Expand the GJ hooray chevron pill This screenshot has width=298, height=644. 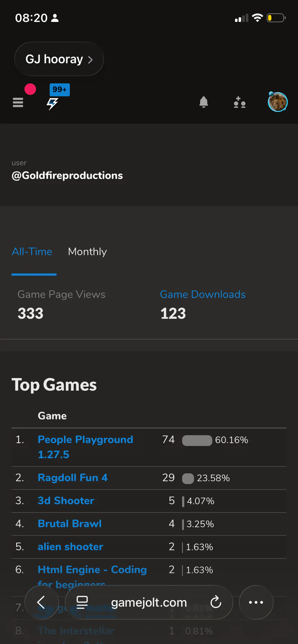click(x=59, y=59)
